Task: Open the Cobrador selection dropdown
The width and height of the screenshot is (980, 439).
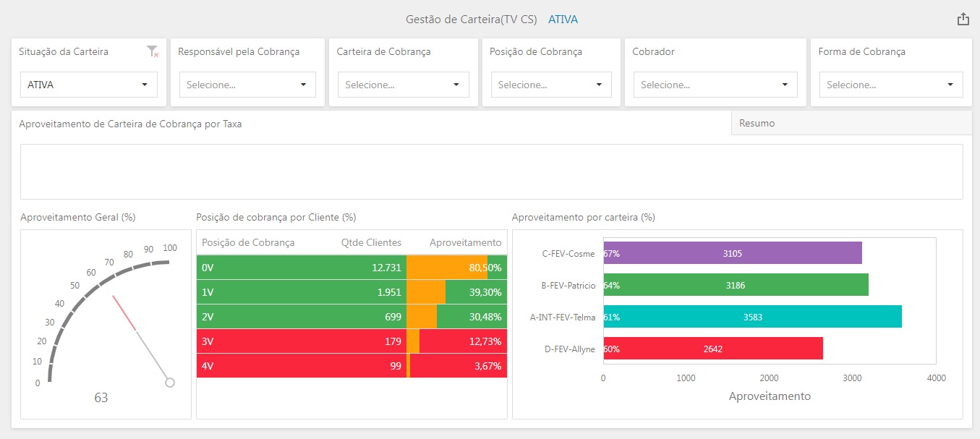Action: [714, 85]
